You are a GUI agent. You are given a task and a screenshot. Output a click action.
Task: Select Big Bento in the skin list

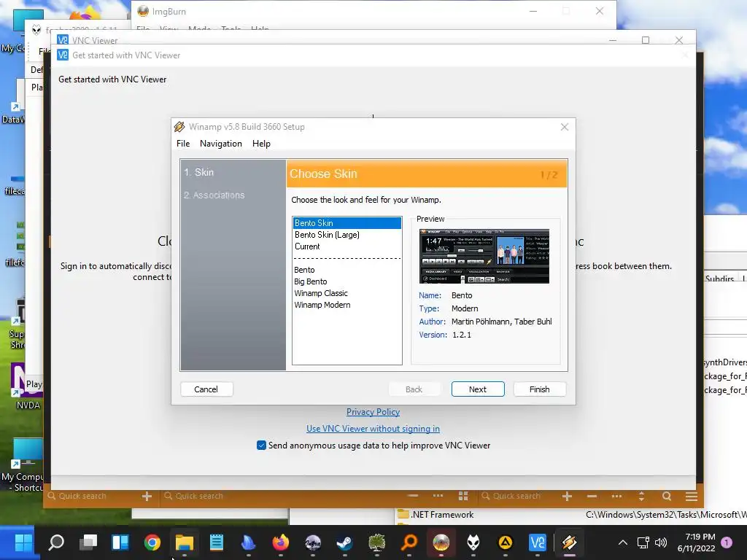pyautogui.click(x=347, y=281)
